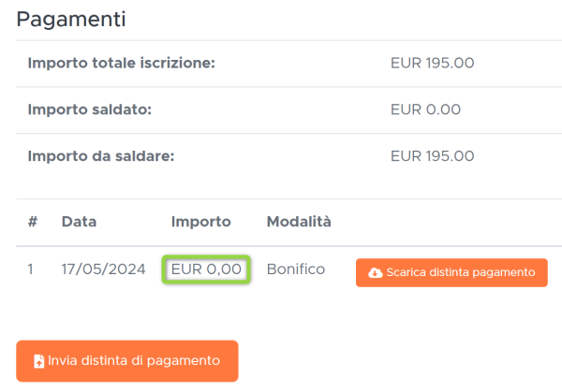The width and height of the screenshot is (562, 392).
Task: Click the Importo saldato label
Action: pos(90,109)
